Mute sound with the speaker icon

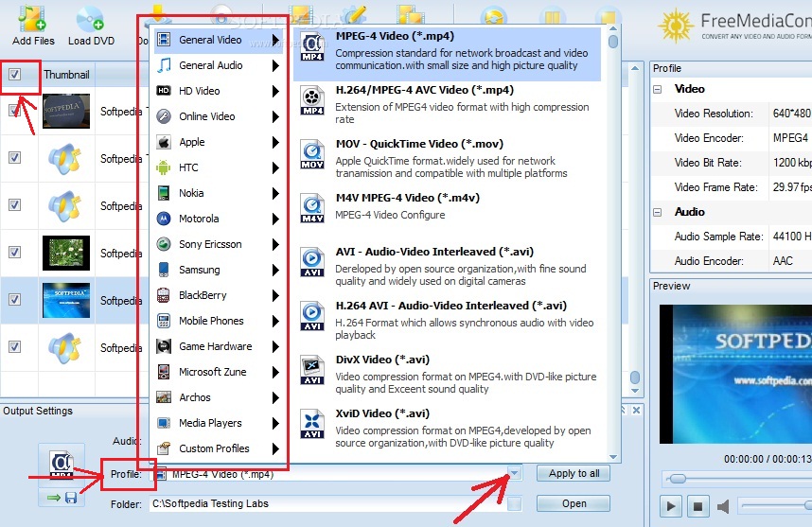point(723,506)
